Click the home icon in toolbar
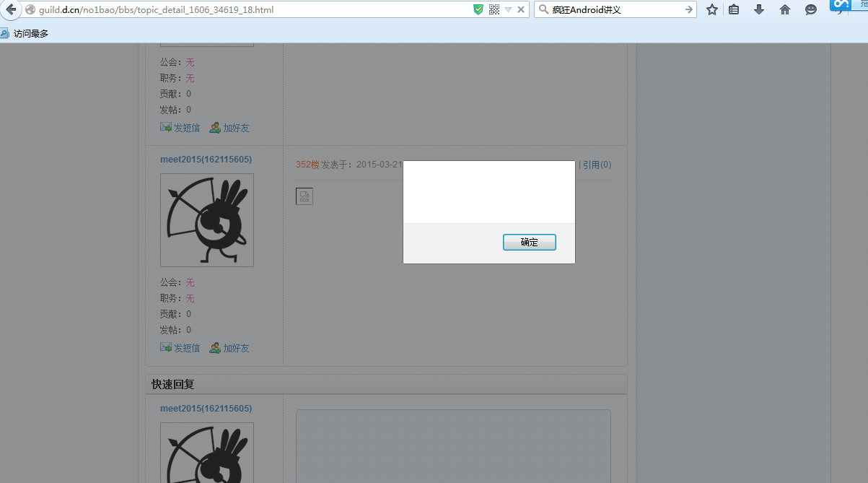 click(785, 9)
